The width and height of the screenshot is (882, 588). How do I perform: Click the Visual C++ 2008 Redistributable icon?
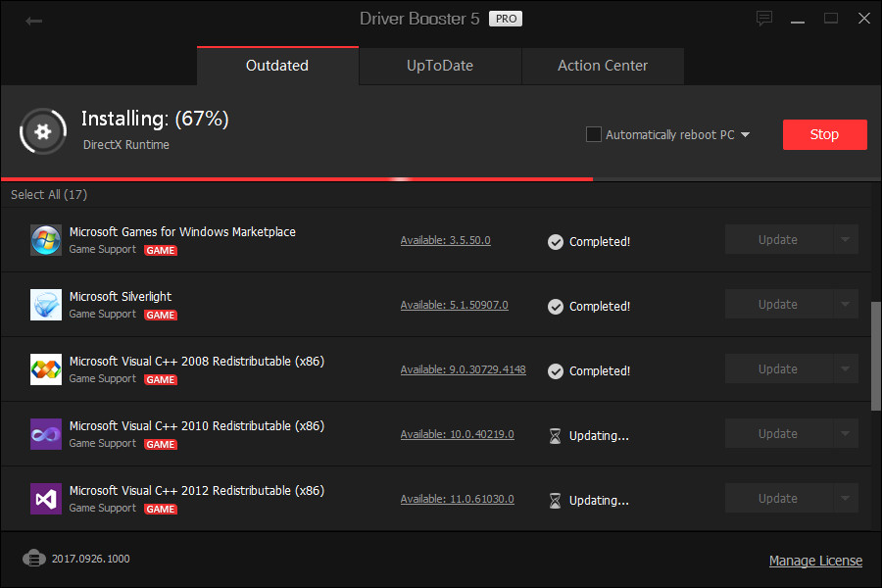tap(45, 368)
